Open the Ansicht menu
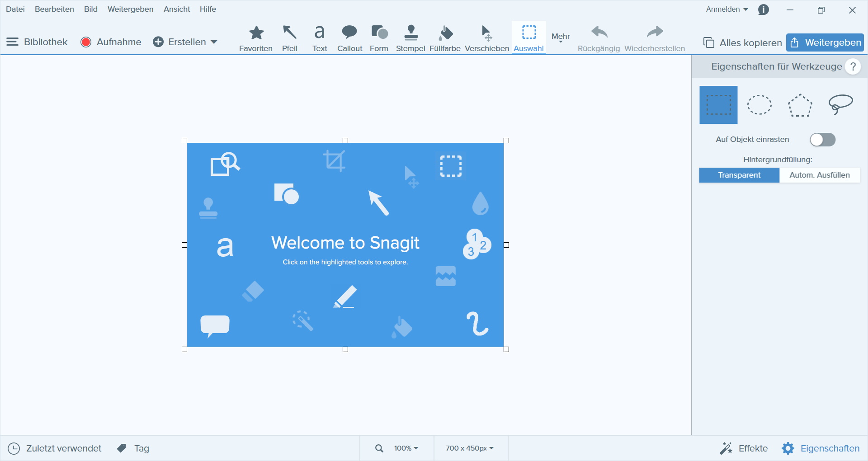 177,9
